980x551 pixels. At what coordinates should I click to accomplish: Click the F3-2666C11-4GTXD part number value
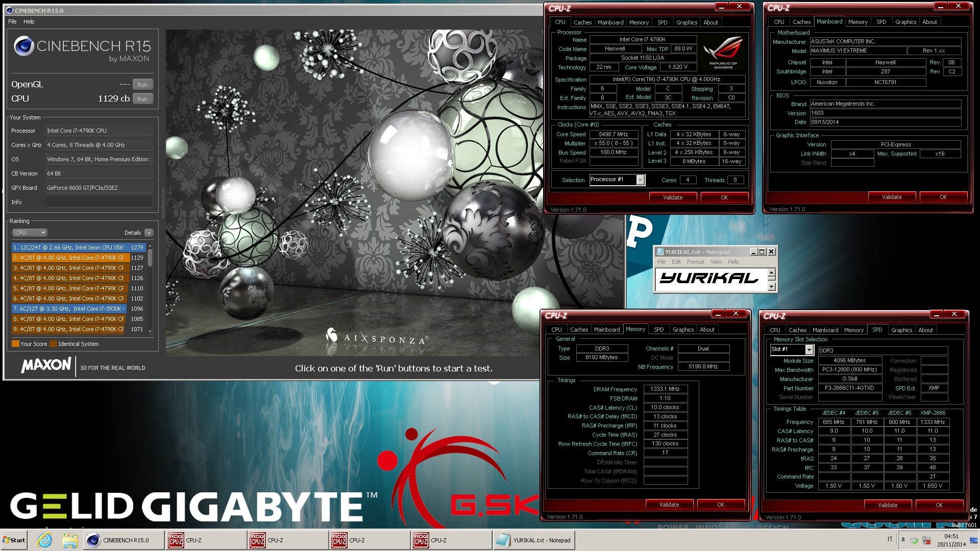pos(849,388)
